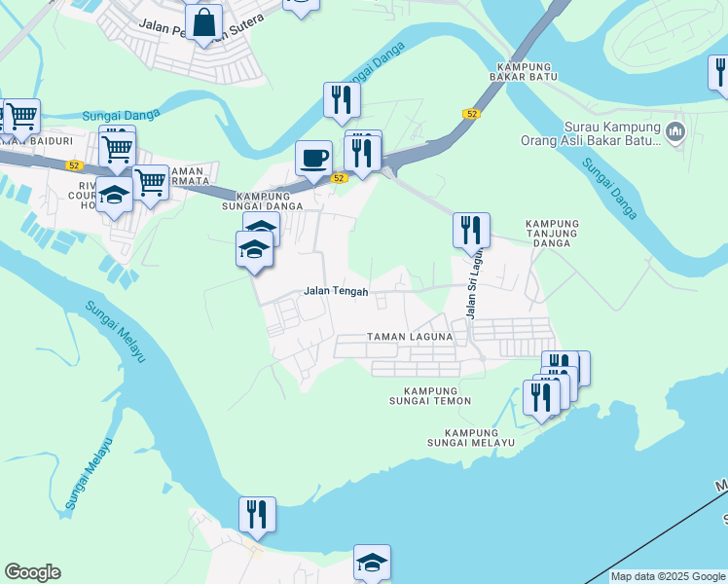Click the Taman Laguna area label
This screenshot has height=584, width=728.
pos(410,337)
